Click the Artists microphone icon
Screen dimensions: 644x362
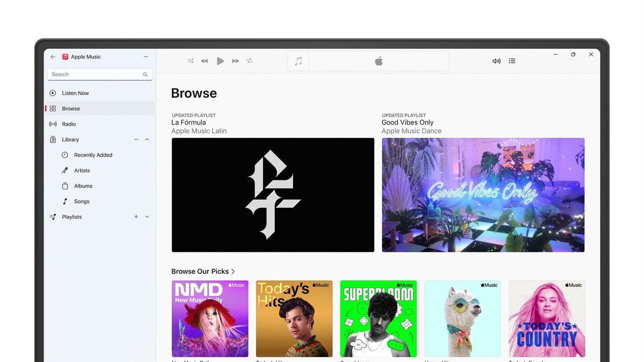pyautogui.click(x=65, y=170)
